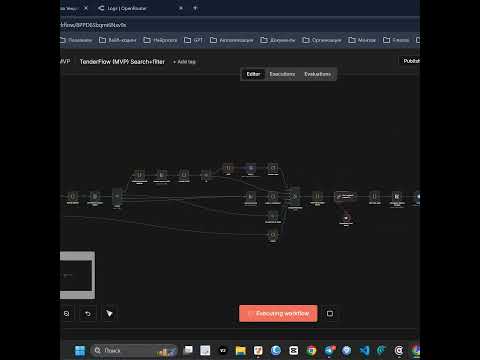Viewport: 480px width, 360px height.
Task: Open the GPT bookmarks folder
Action: 193,40
